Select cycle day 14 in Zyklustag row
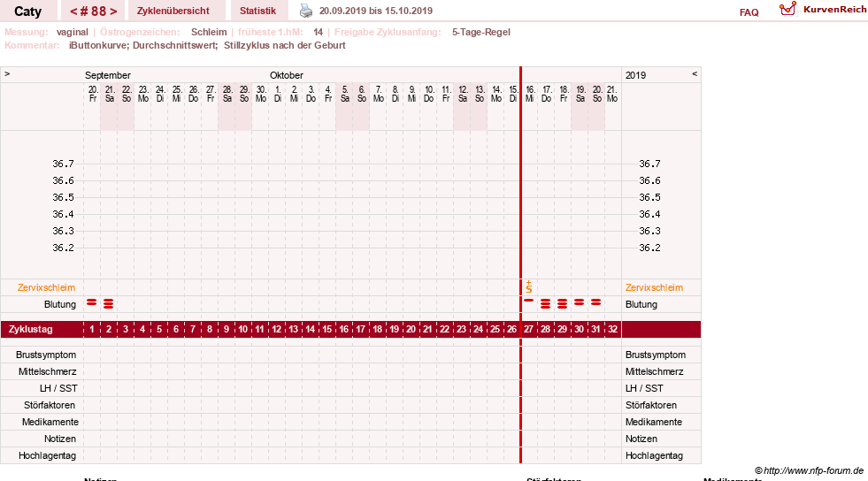Screen dimensions: 868x481 pos(310,329)
